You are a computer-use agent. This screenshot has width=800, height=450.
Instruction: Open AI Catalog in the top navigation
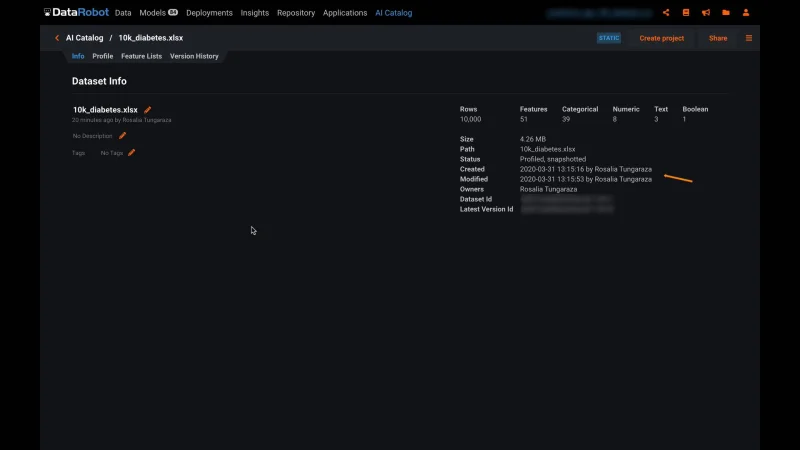pos(393,13)
